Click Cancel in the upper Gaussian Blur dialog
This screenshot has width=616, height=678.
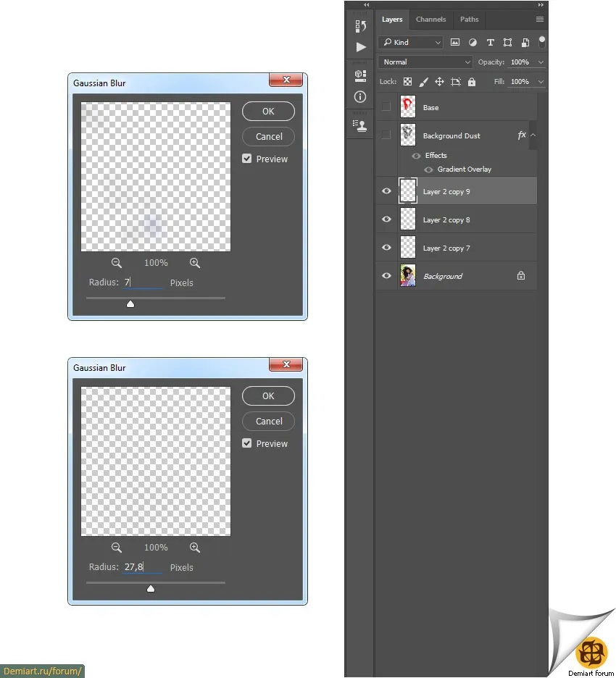(268, 137)
